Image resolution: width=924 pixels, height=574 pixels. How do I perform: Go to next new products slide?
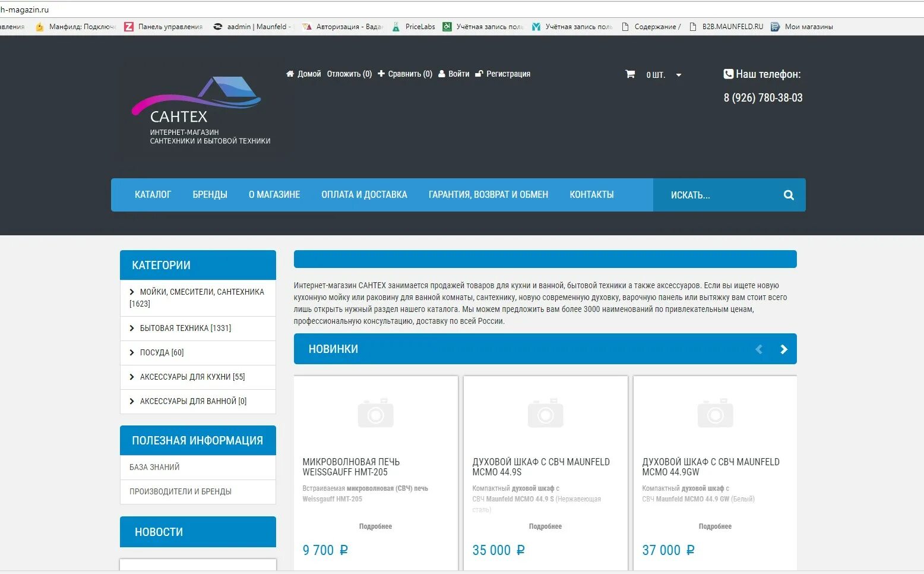coord(783,349)
